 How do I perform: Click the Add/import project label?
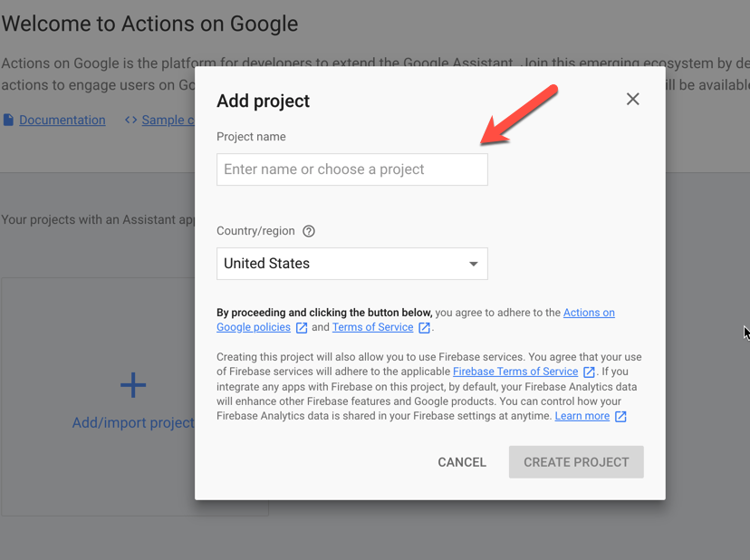point(133,422)
